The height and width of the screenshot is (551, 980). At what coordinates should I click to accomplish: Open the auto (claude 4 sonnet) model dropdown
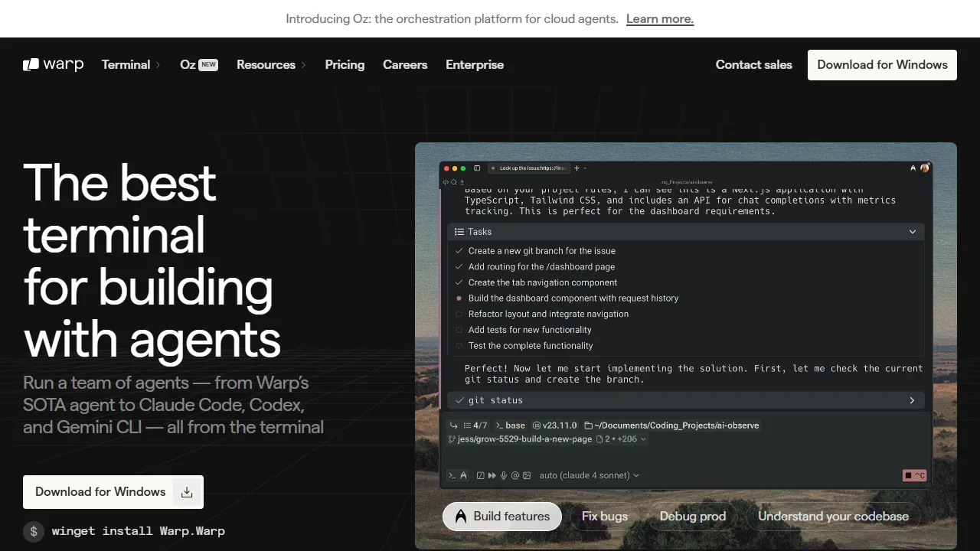[x=589, y=475]
